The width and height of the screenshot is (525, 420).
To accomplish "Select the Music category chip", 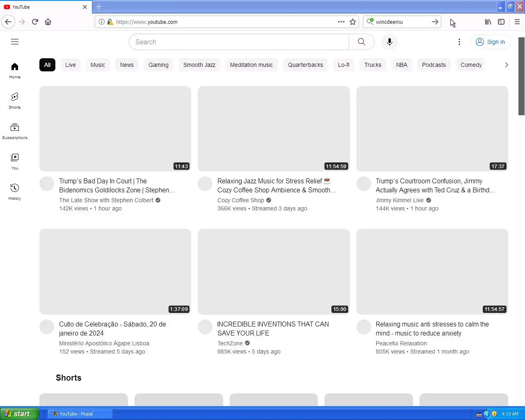I will 98,65.
